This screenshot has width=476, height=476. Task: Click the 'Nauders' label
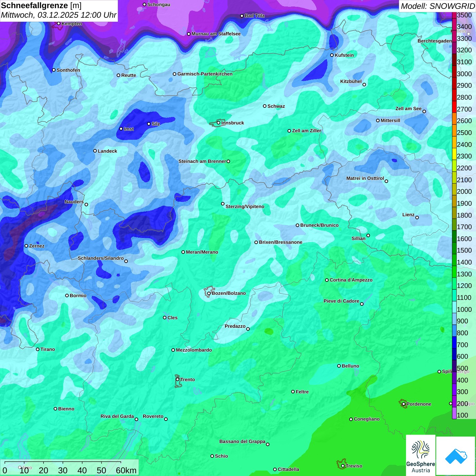click(x=74, y=202)
